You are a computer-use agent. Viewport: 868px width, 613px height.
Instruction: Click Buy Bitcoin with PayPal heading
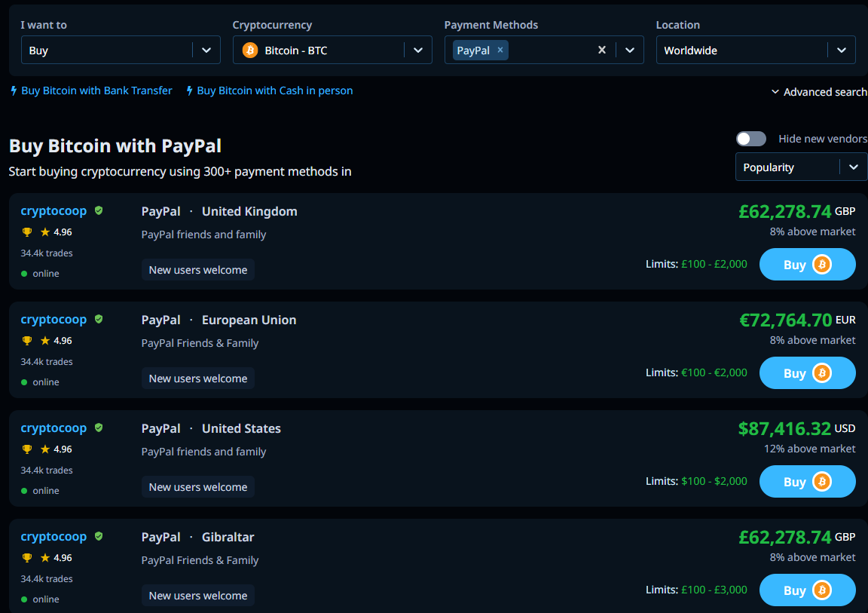115,146
